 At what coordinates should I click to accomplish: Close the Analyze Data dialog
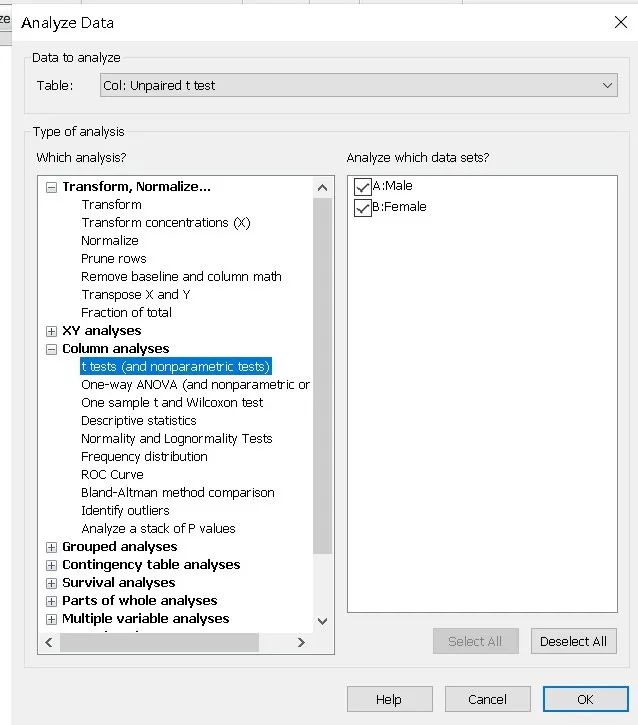[620, 22]
